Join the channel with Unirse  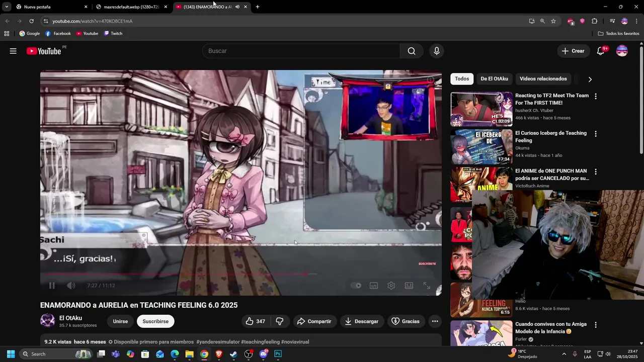click(x=120, y=321)
